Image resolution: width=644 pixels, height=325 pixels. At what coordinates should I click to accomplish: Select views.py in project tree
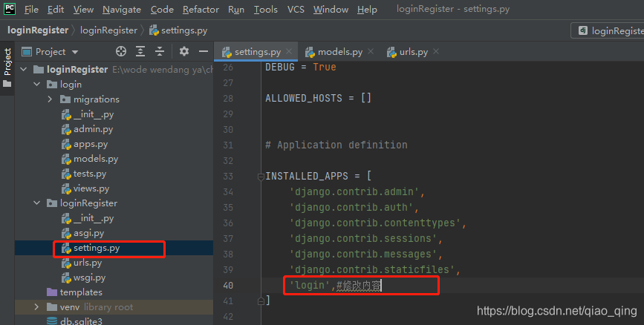91,188
